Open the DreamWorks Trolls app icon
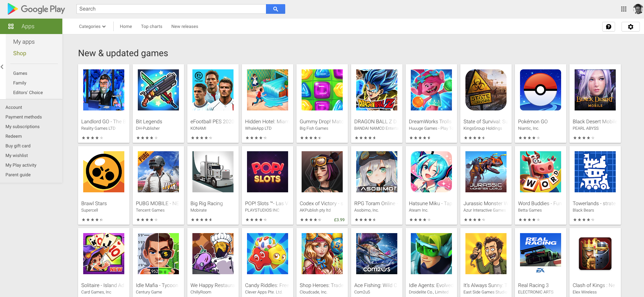 431,90
